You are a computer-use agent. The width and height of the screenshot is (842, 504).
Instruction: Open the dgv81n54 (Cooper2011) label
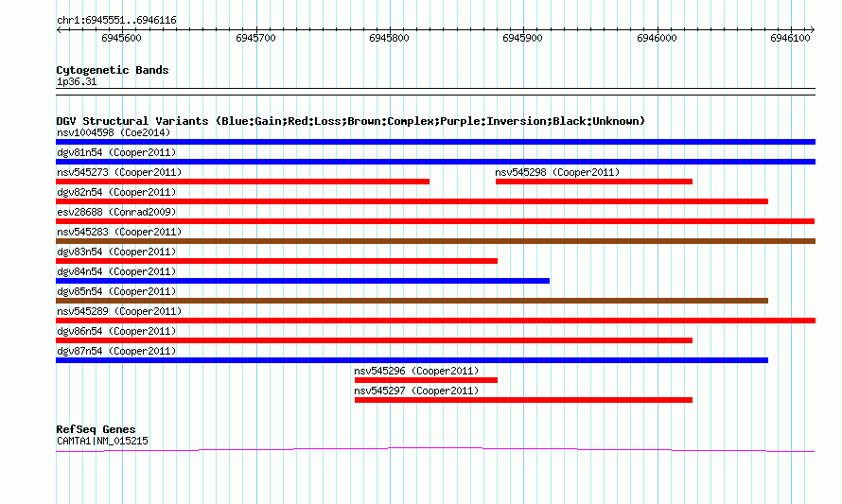tap(116, 152)
